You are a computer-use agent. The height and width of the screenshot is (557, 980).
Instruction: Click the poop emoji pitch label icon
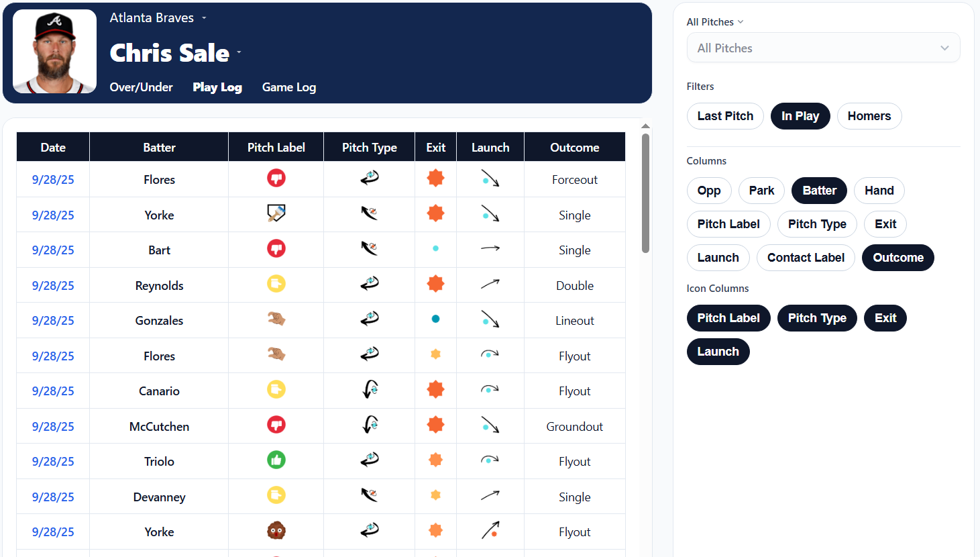[x=276, y=531]
